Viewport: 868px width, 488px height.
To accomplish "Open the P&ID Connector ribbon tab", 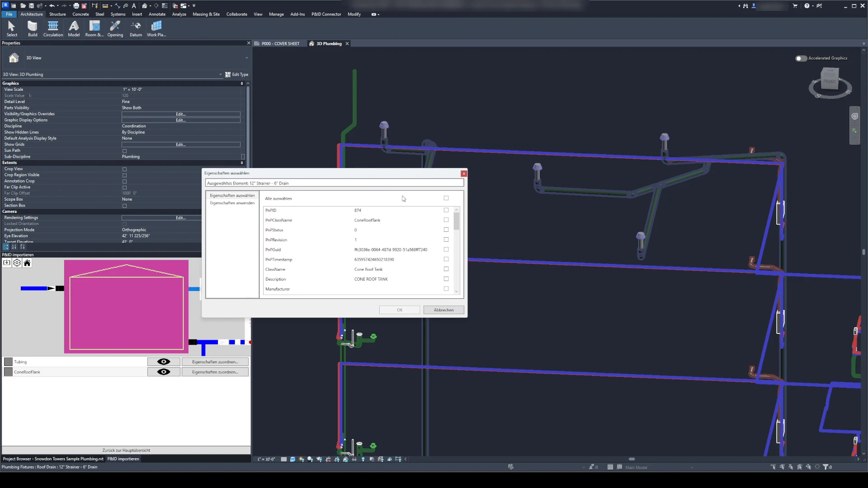I will click(x=326, y=14).
